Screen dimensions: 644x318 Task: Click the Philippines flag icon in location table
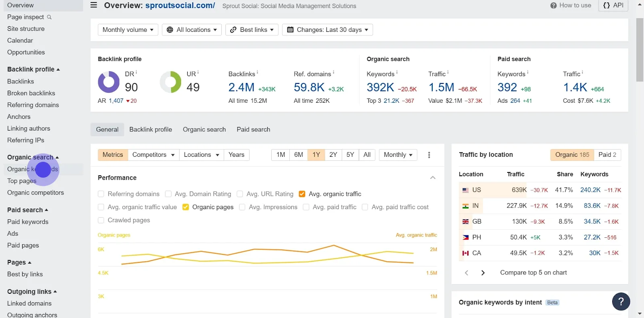(x=465, y=237)
